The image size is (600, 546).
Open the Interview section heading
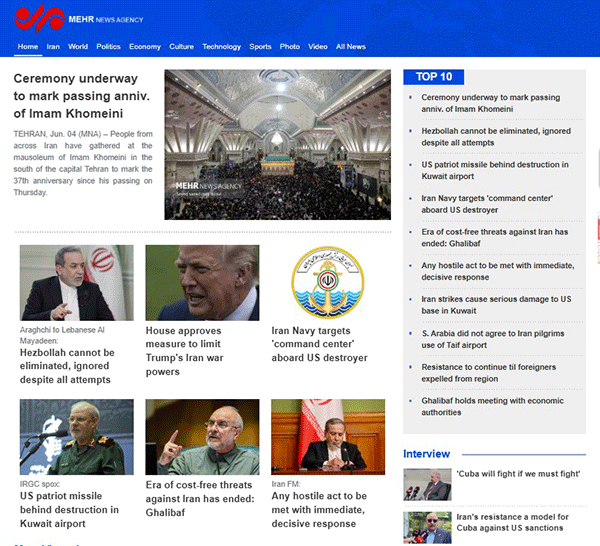426,454
